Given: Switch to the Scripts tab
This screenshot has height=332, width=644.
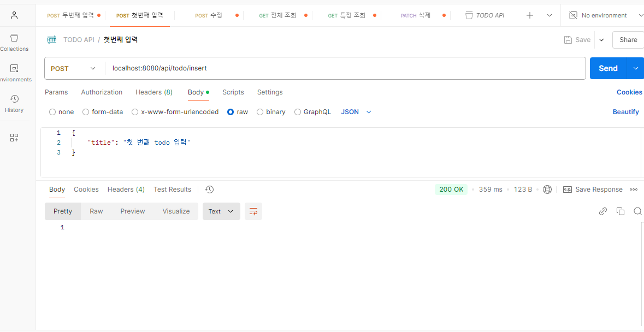Looking at the screenshot, I should 233,92.
